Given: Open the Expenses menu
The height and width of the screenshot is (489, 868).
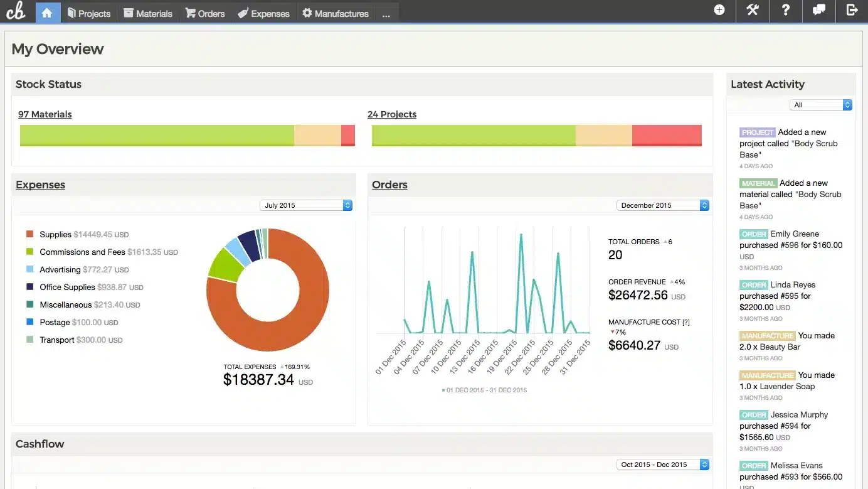Looking at the screenshot, I should 263,13.
